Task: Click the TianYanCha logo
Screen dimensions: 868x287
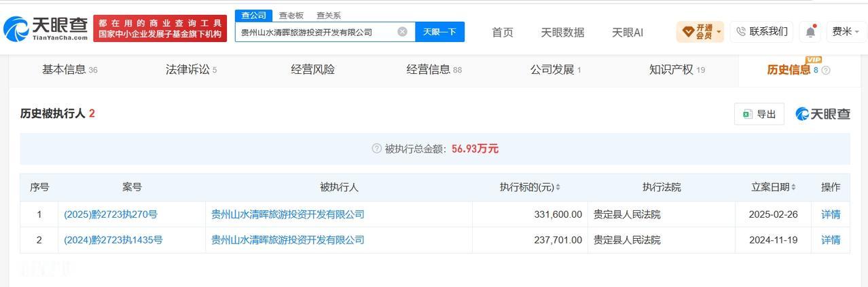Action: point(46,28)
